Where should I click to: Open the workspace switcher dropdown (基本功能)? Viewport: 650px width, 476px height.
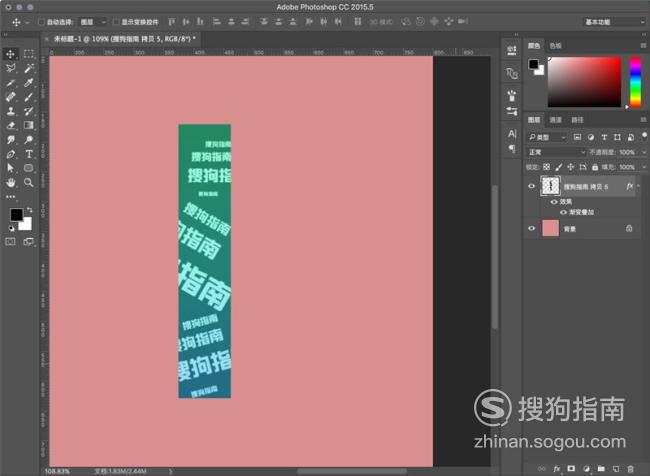pyautogui.click(x=614, y=22)
